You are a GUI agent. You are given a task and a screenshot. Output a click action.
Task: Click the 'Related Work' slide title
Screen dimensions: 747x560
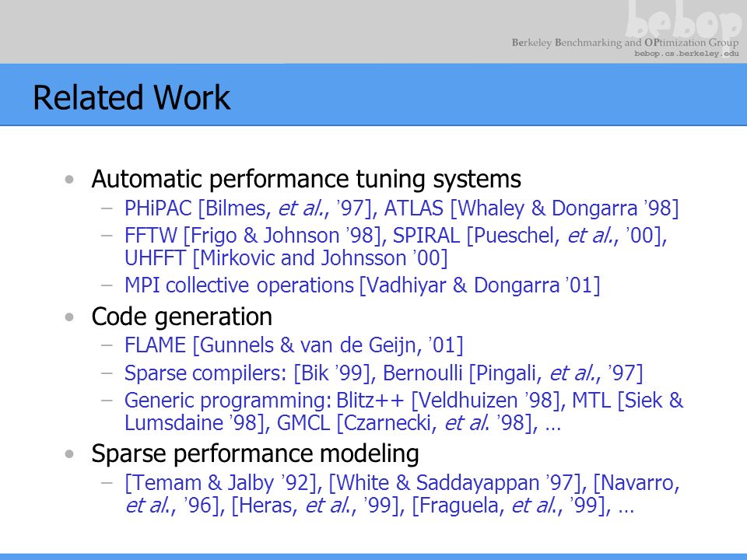(x=132, y=98)
